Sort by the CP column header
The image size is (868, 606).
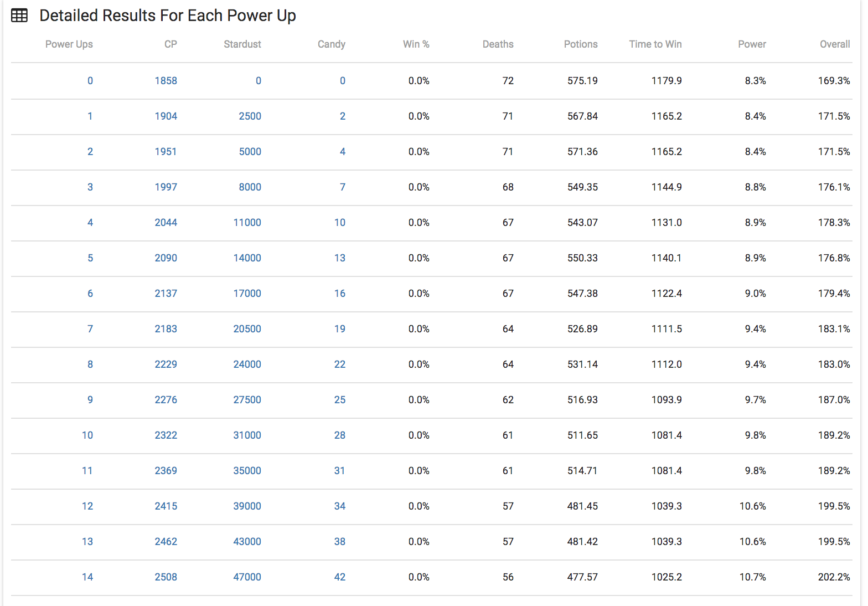pos(170,44)
